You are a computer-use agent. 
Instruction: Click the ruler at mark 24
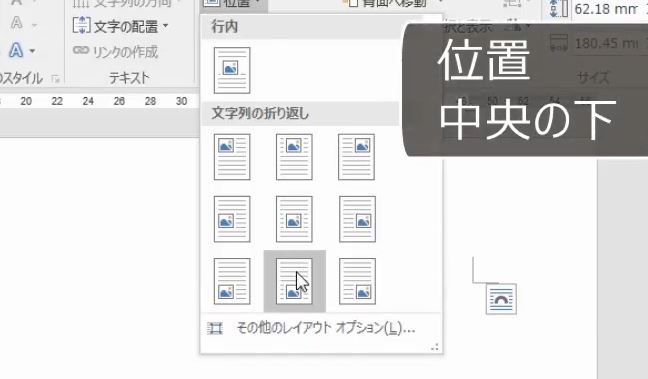88,101
